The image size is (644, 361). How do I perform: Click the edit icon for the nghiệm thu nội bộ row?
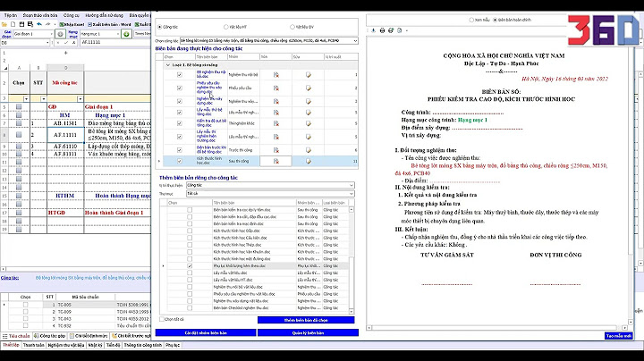click(309, 75)
